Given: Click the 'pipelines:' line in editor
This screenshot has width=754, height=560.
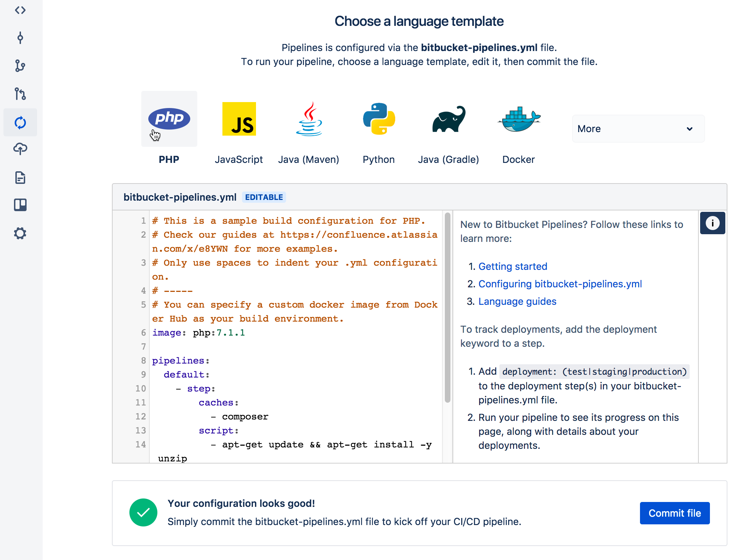Looking at the screenshot, I should click(x=180, y=361).
